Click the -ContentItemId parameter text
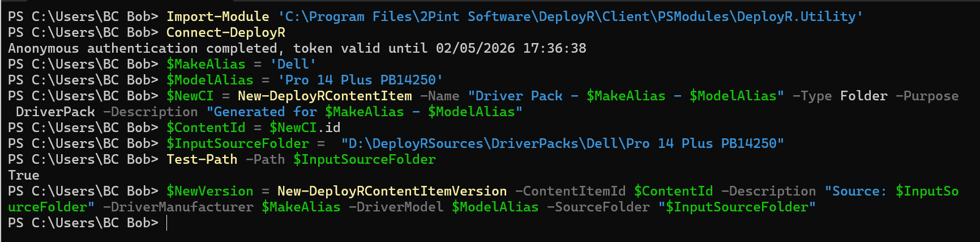Image resolution: width=980 pixels, height=242 pixels. [574, 191]
